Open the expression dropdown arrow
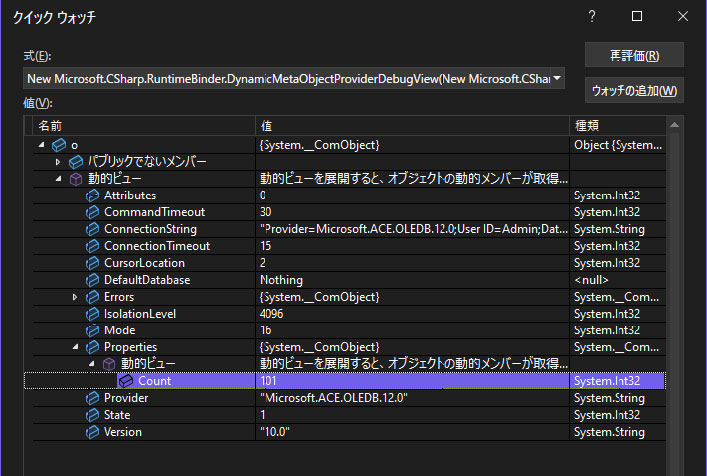Image resolution: width=707 pixels, height=476 pixels. (557, 78)
